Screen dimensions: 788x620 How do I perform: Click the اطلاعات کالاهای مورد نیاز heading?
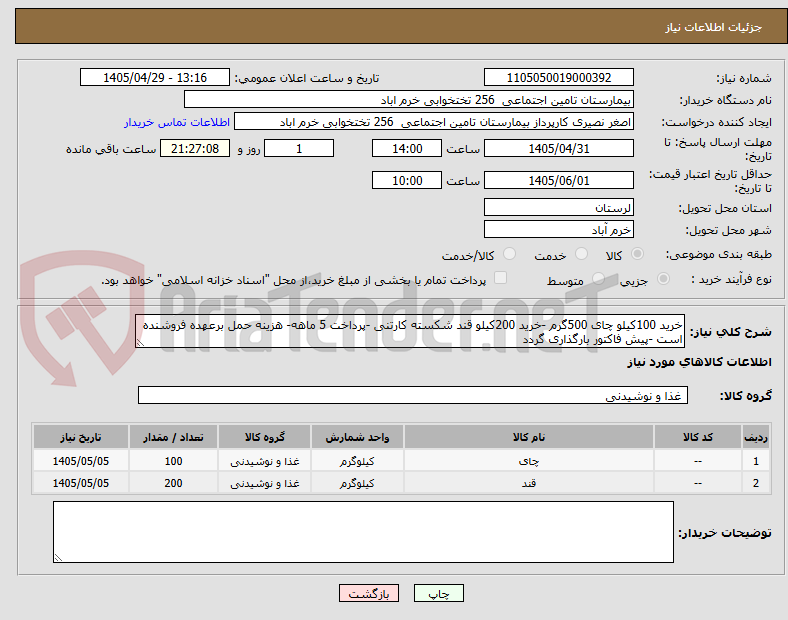tap(699, 362)
